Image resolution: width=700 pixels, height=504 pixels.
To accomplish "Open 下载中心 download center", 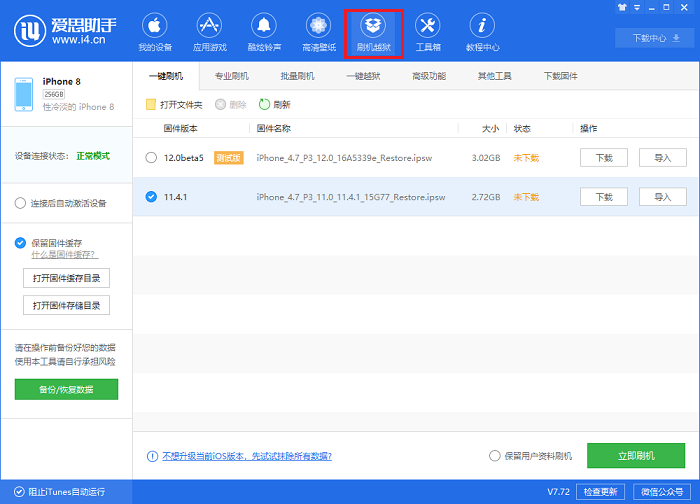I will coord(655,38).
